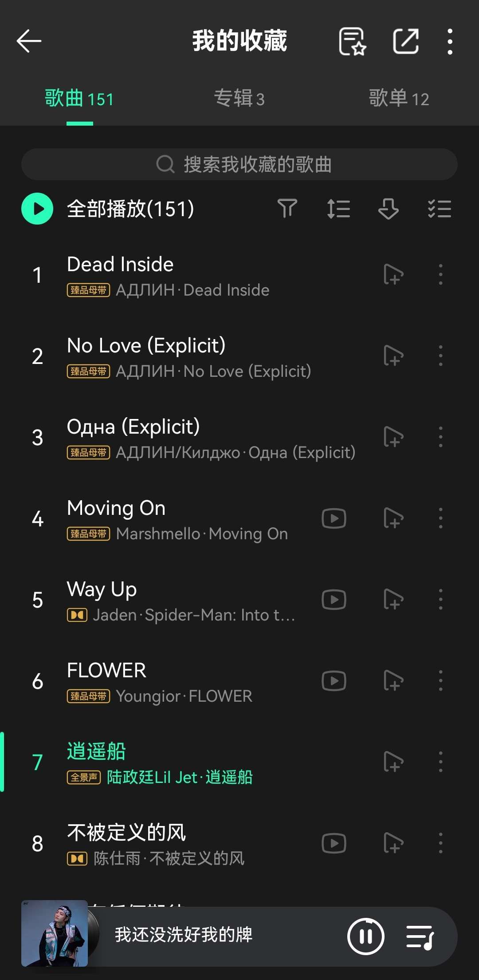Image resolution: width=479 pixels, height=980 pixels.
Task: Switch to the 专辑 3 tab
Action: [x=239, y=99]
